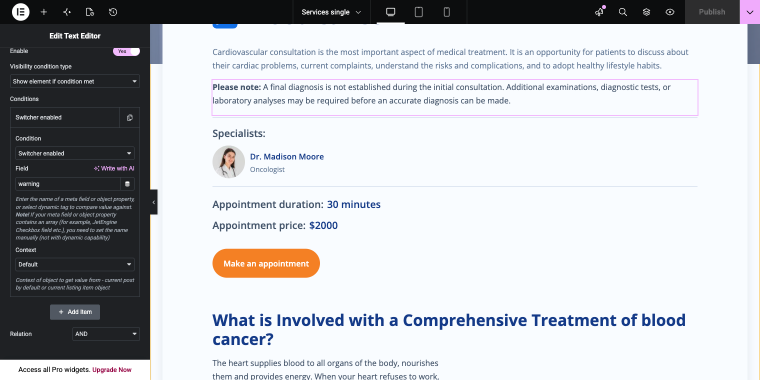Open the Structure layers icon
Image resolution: width=760 pixels, height=380 pixels.
point(646,12)
